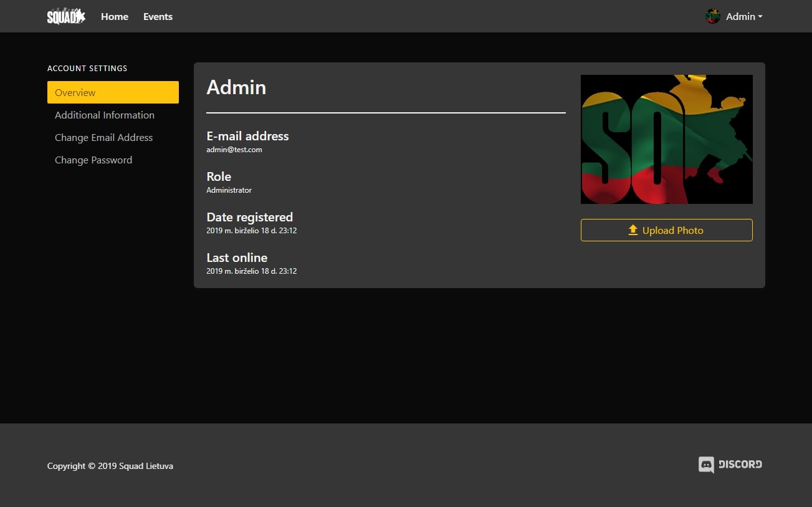Click the Administrator role text
The width and height of the screenshot is (812, 507).
tap(229, 190)
